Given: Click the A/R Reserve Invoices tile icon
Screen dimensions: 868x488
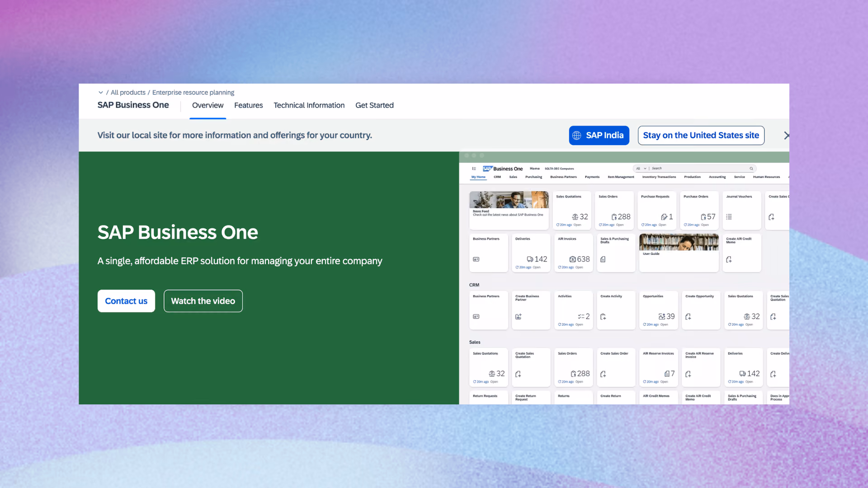Looking at the screenshot, I should coord(667,374).
